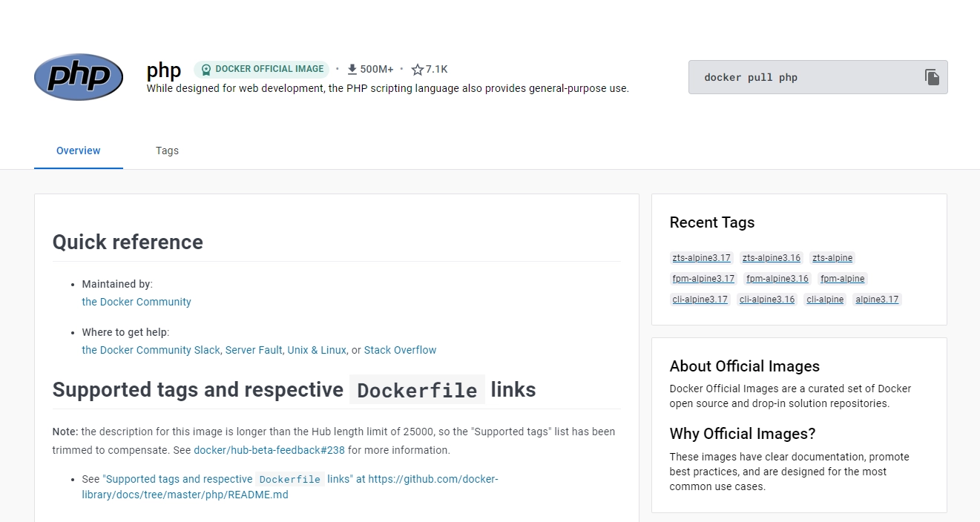Open the Supported tags GitHub README link

coord(290,486)
